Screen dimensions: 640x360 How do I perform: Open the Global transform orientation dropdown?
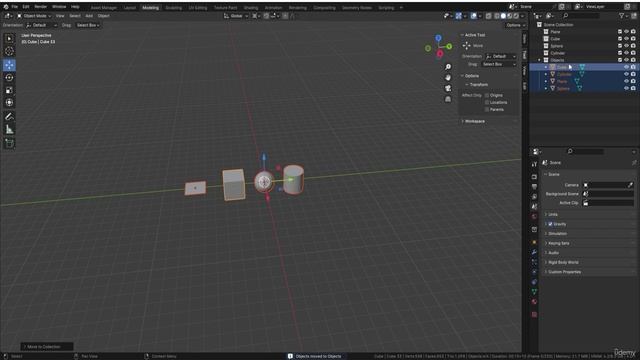click(x=236, y=16)
